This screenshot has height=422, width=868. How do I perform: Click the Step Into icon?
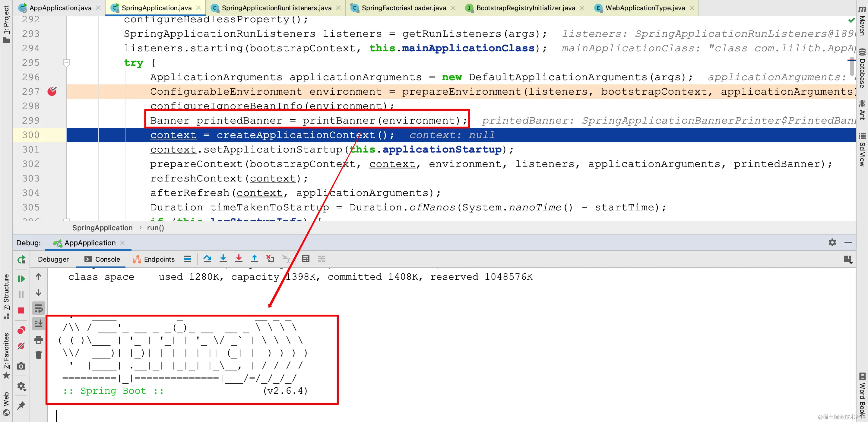pos(223,259)
